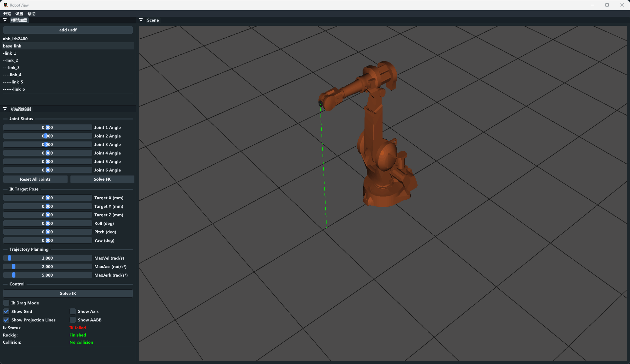Disable Show Projection Lines checkbox
The image size is (630, 364).
coord(6,320)
